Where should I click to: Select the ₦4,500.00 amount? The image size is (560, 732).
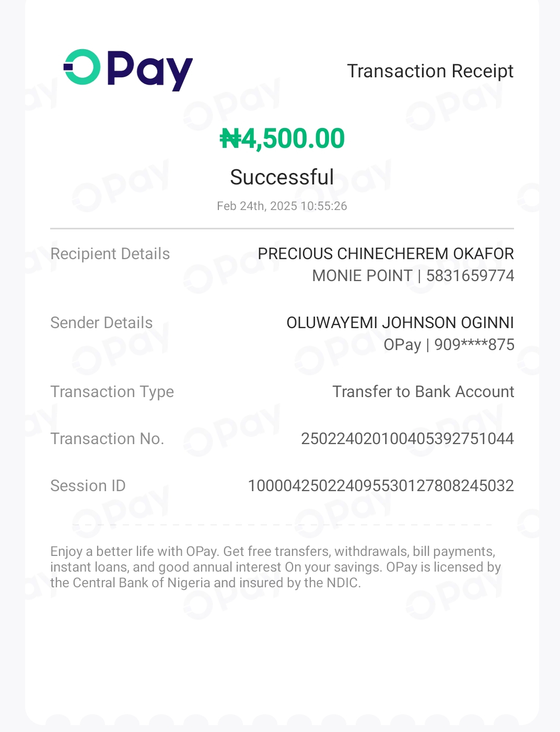point(282,139)
